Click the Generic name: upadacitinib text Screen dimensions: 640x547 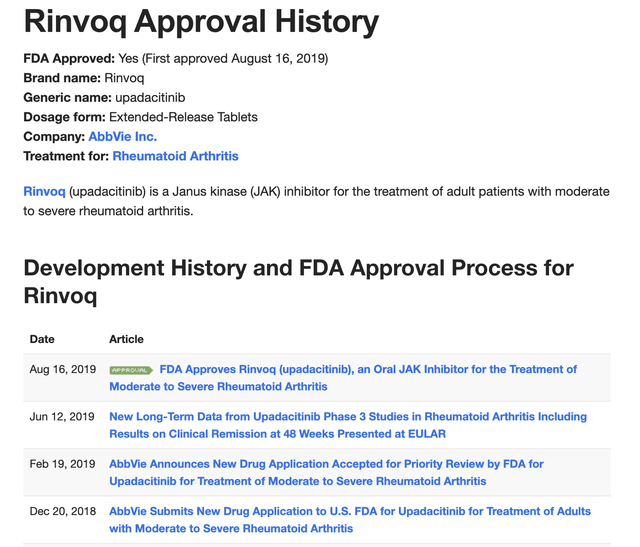tap(104, 98)
